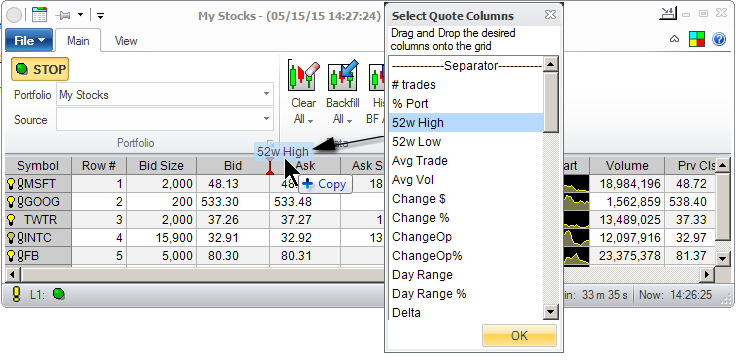Screen dimensions: 742x363
Task: Select 'Avg Vol' in the columns list
Action: coord(467,180)
